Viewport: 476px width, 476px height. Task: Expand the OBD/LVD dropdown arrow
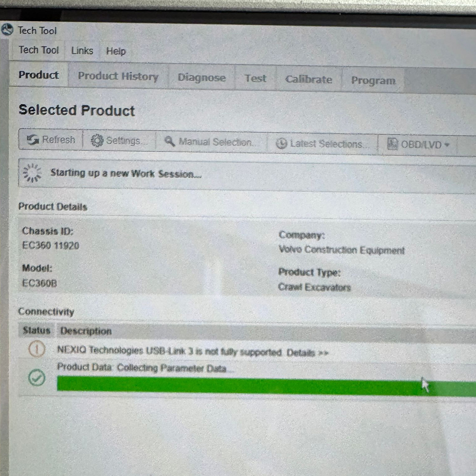pyautogui.click(x=447, y=145)
